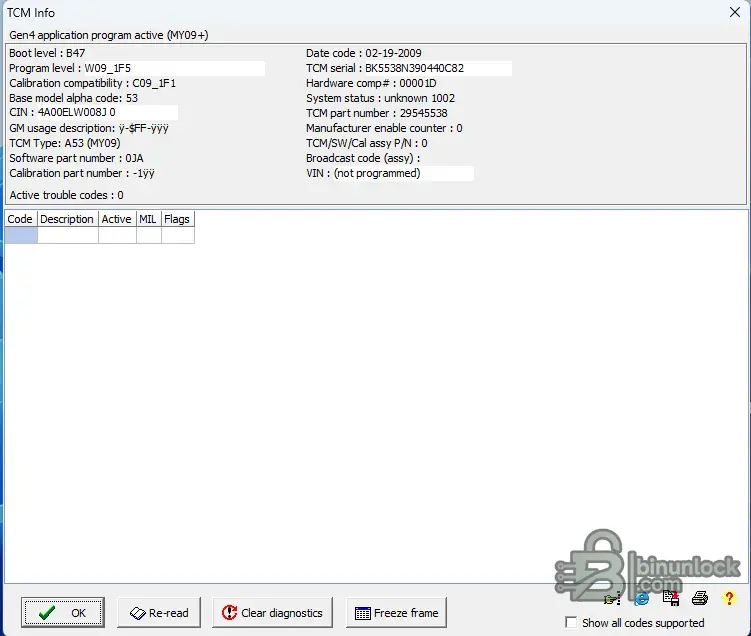Select the Description column header
The image size is (751, 636).
point(68,219)
